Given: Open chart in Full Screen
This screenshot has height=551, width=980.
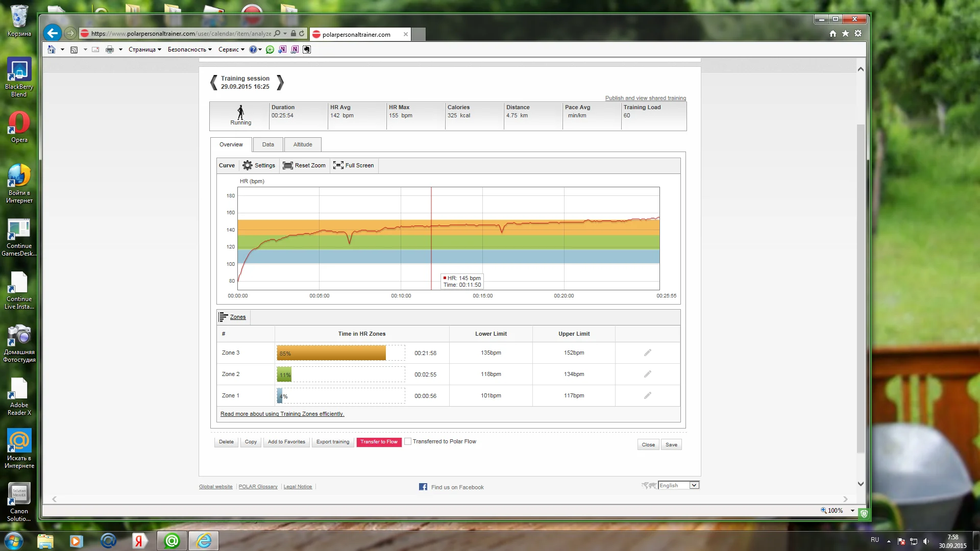Looking at the screenshot, I should tap(354, 165).
